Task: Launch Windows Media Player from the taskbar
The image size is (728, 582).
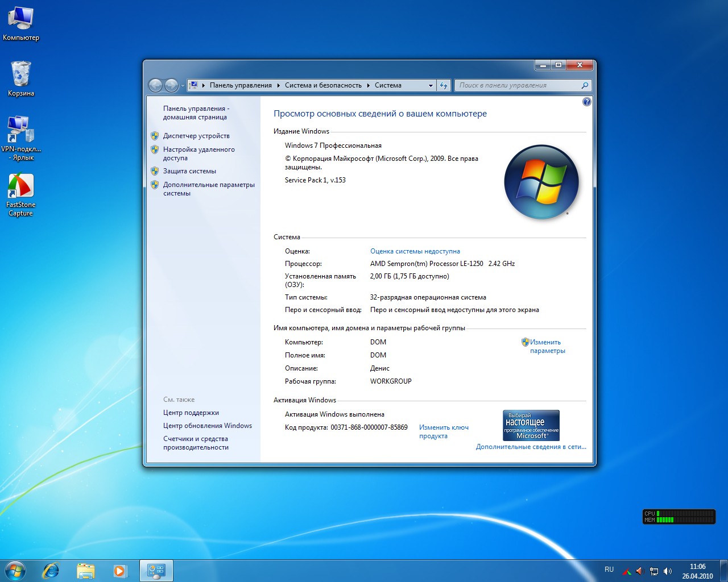Action: [x=120, y=571]
